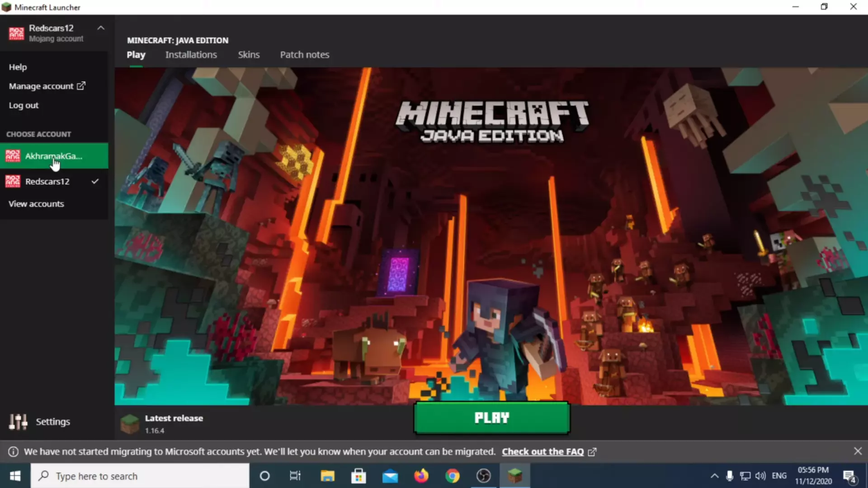Open the notification center icon
The image size is (868, 488).
(849, 476)
